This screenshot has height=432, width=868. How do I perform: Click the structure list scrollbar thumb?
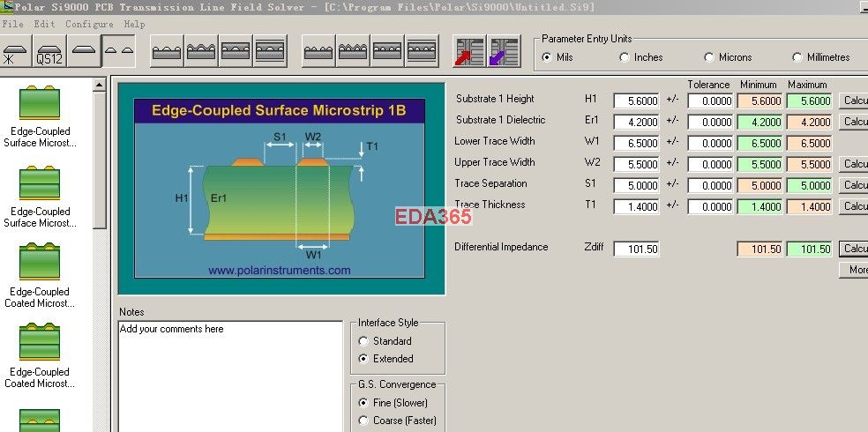(x=100, y=160)
